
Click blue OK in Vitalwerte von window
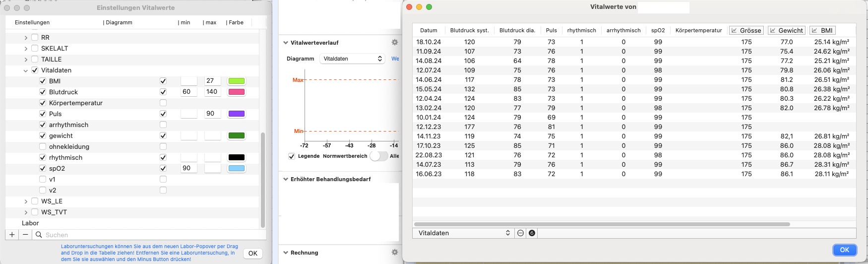tap(845, 250)
